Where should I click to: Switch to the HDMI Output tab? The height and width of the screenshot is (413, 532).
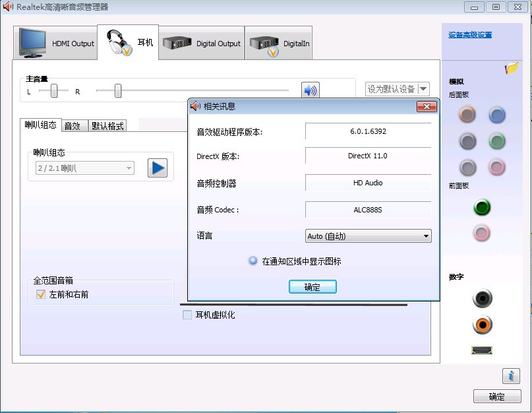pos(55,44)
